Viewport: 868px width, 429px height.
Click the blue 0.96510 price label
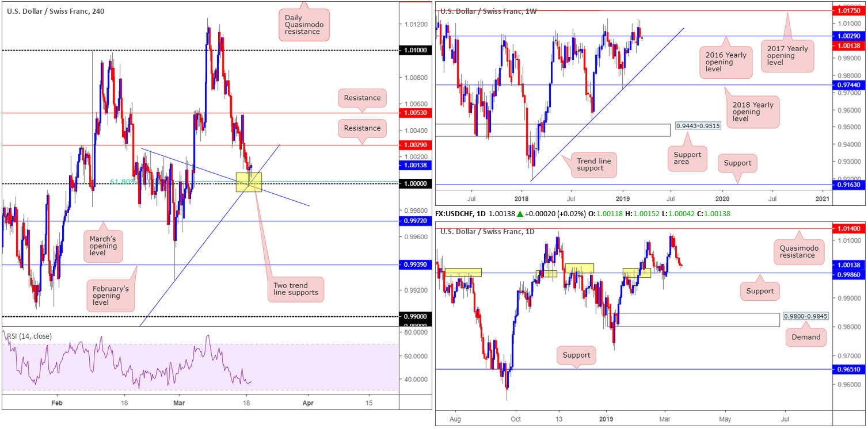(848, 369)
